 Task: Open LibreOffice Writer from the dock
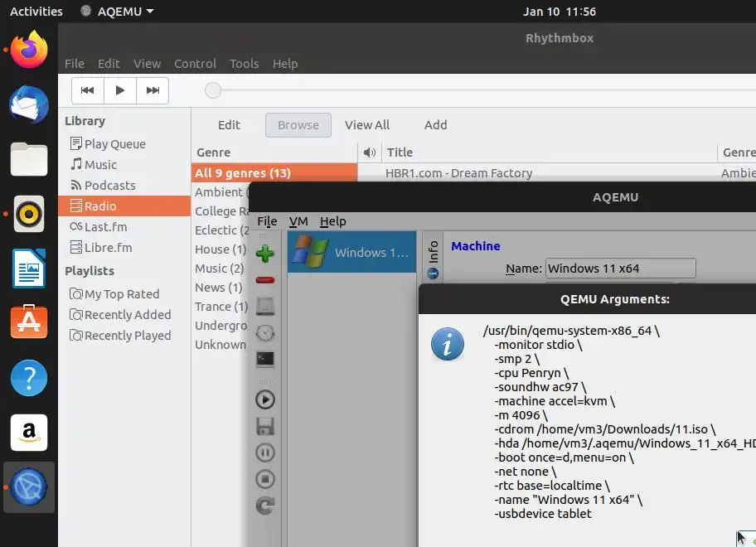[x=29, y=269]
